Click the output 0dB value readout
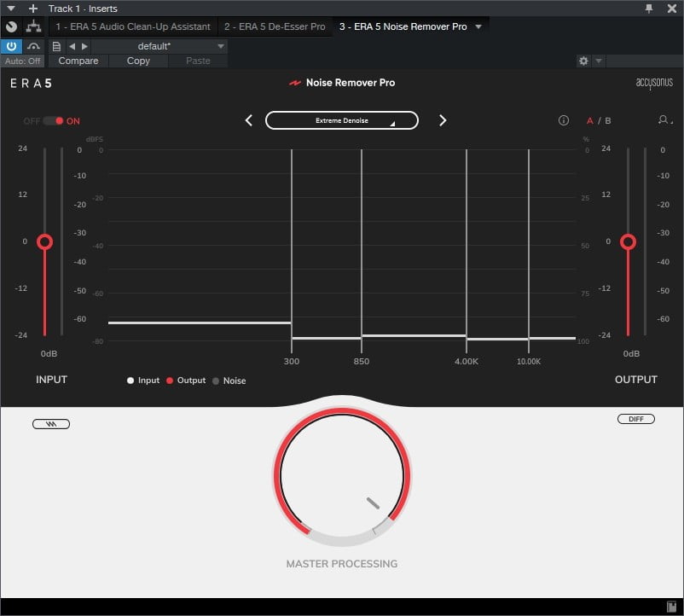Viewport: 684px width, 616px height. point(631,353)
